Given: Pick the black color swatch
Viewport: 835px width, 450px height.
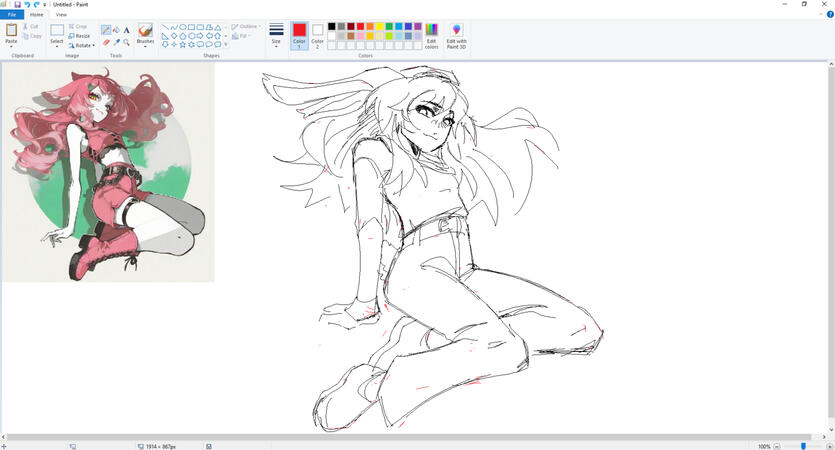Looking at the screenshot, I should tap(332, 27).
